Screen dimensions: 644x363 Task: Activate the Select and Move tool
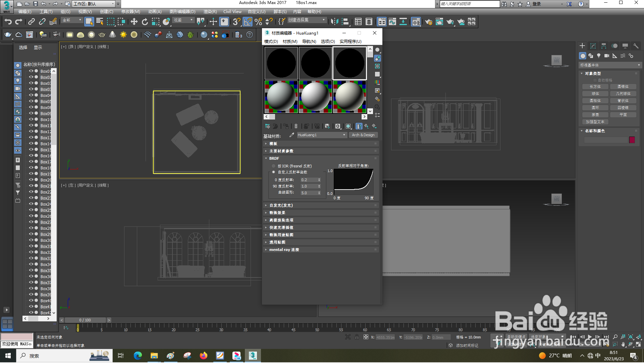134,22
